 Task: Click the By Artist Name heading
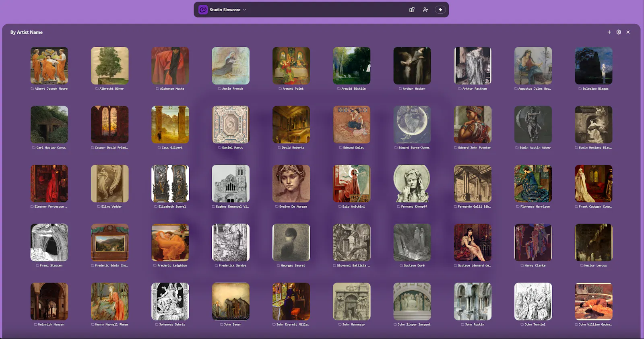pos(27,32)
